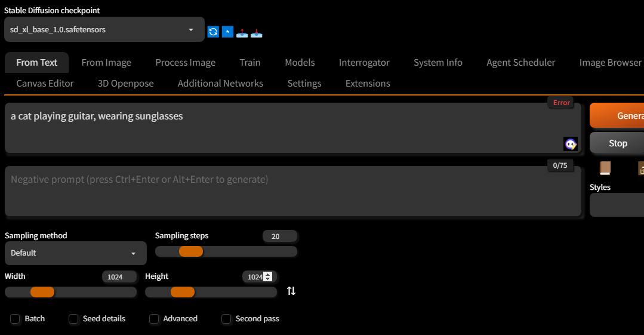Open the Stable Diffusion checkpoint dropdown

pos(104,29)
